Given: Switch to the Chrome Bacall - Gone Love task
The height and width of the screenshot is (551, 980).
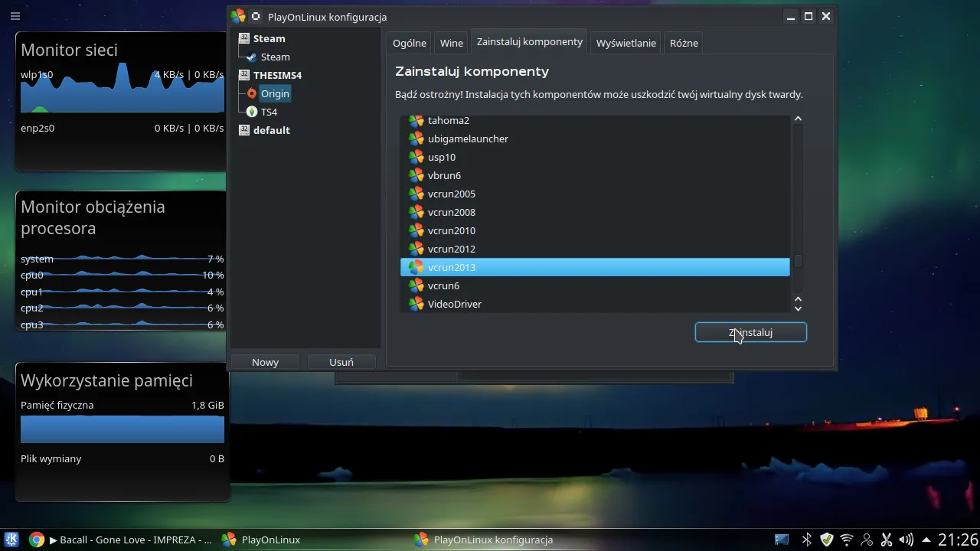Looking at the screenshot, I should 121,540.
